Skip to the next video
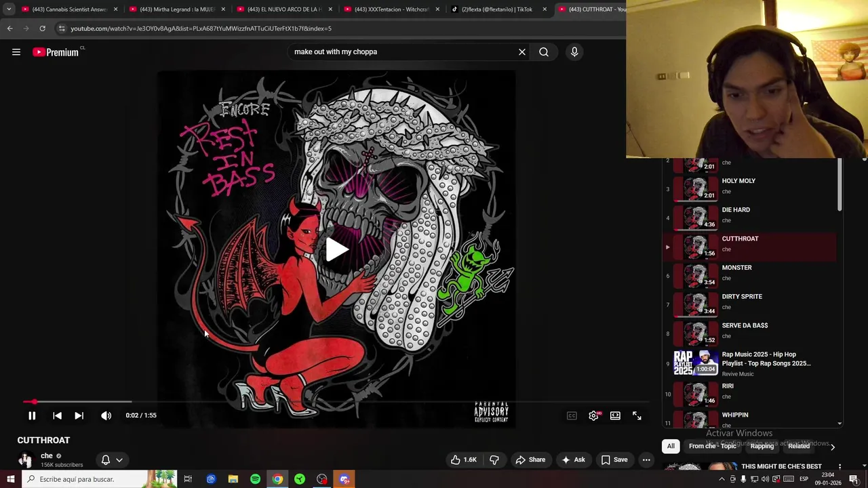 [79, 415]
